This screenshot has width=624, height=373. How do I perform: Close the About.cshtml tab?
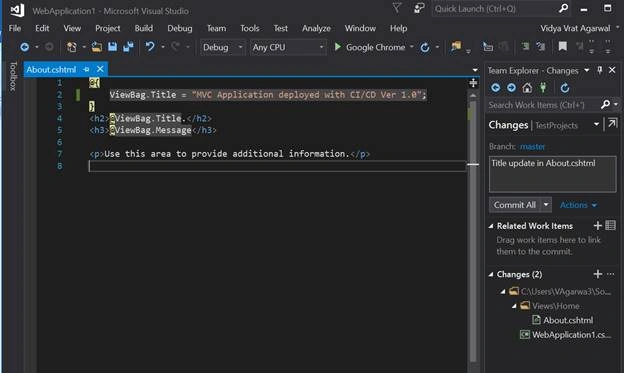pyautogui.click(x=100, y=69)
